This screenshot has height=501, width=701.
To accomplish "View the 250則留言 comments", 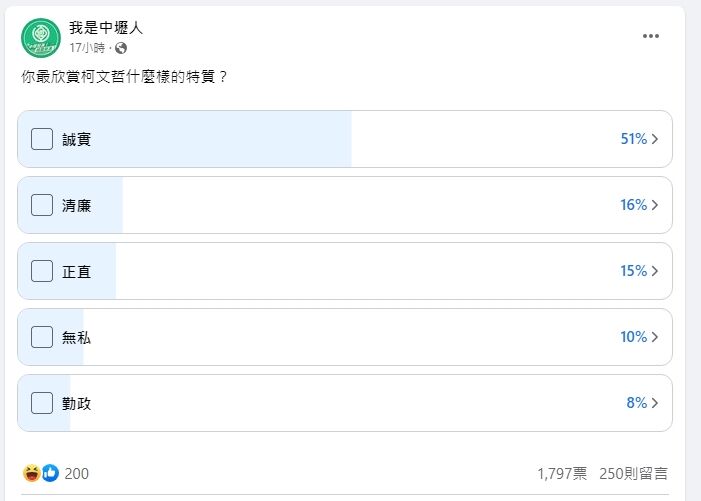I will point(633,474).
